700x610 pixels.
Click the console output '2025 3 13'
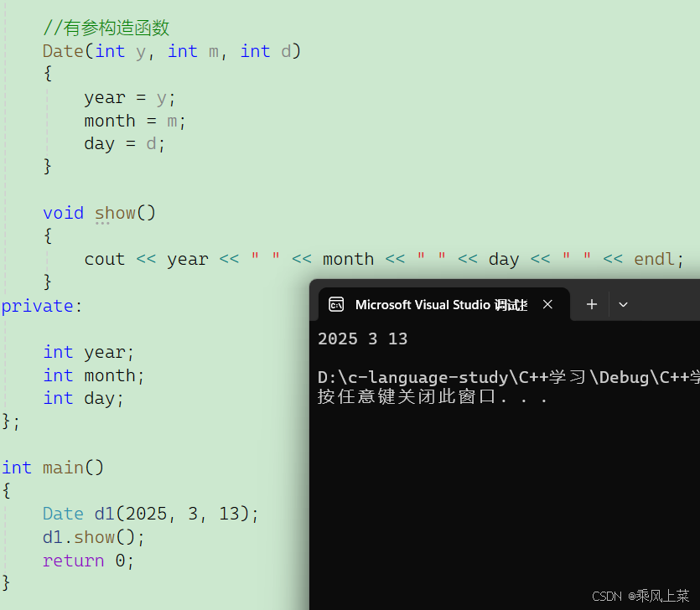click(362, 339)
